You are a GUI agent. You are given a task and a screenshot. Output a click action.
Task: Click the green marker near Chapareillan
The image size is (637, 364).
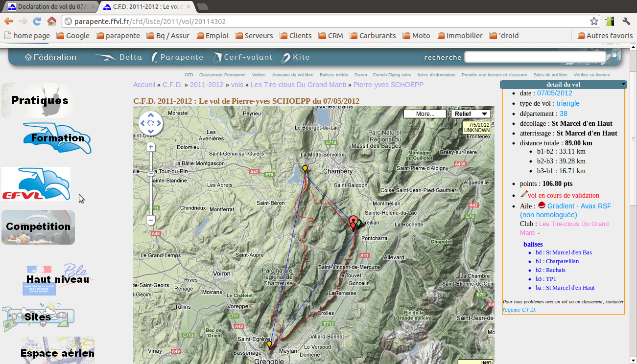point(358,224)
